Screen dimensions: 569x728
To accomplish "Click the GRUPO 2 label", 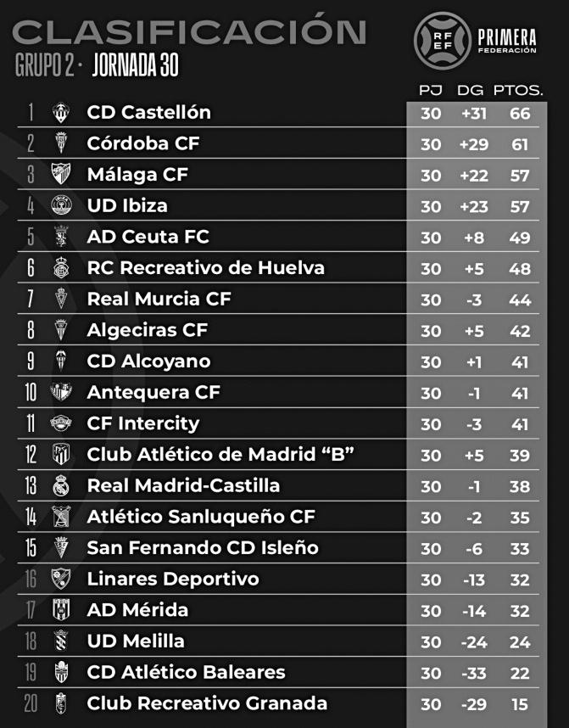I will [44, 65].
